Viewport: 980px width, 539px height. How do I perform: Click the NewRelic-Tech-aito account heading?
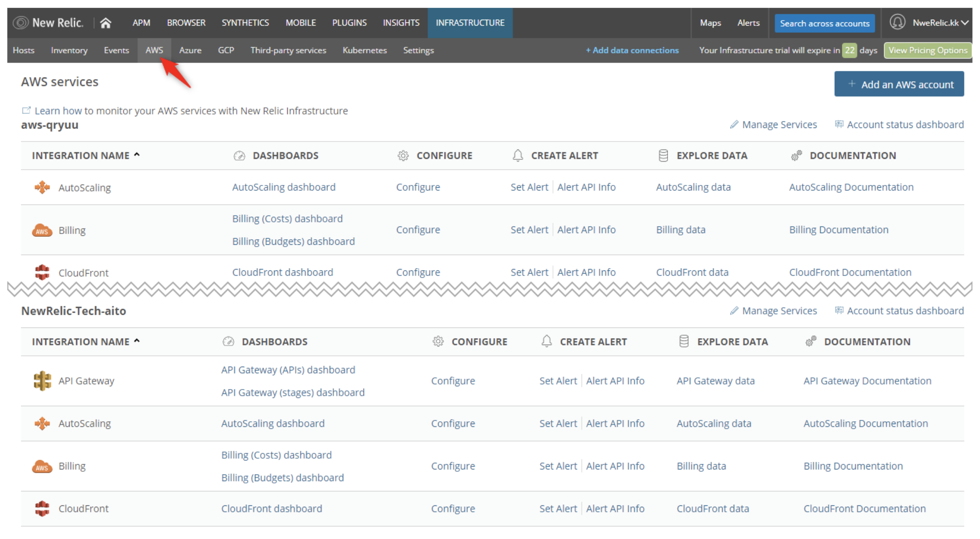(73, 311)
